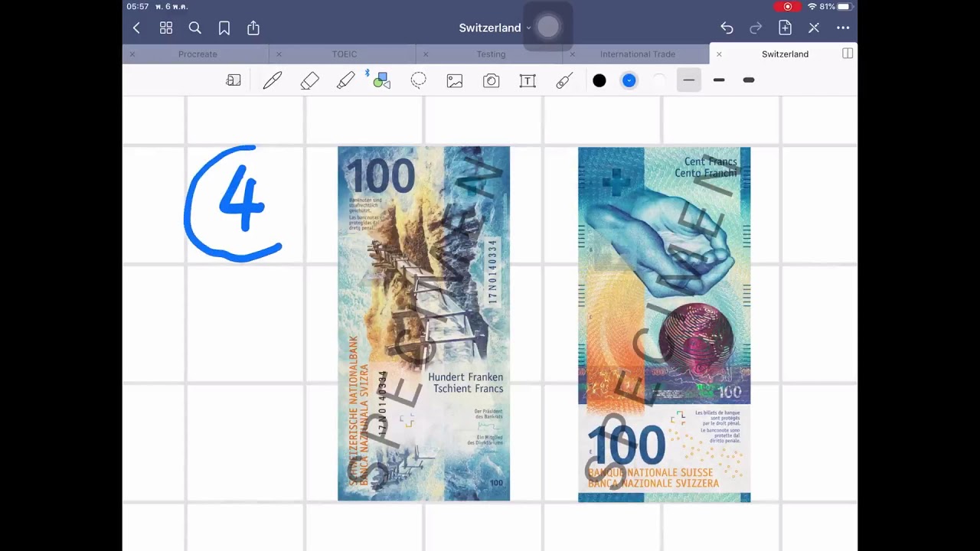The image size is (980, 551).
Task: Choose the white pen color
Action: point(659,80)
